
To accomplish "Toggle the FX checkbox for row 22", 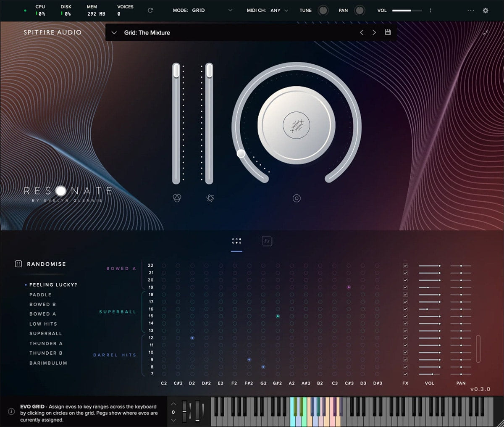I will [x=405, y=266].
